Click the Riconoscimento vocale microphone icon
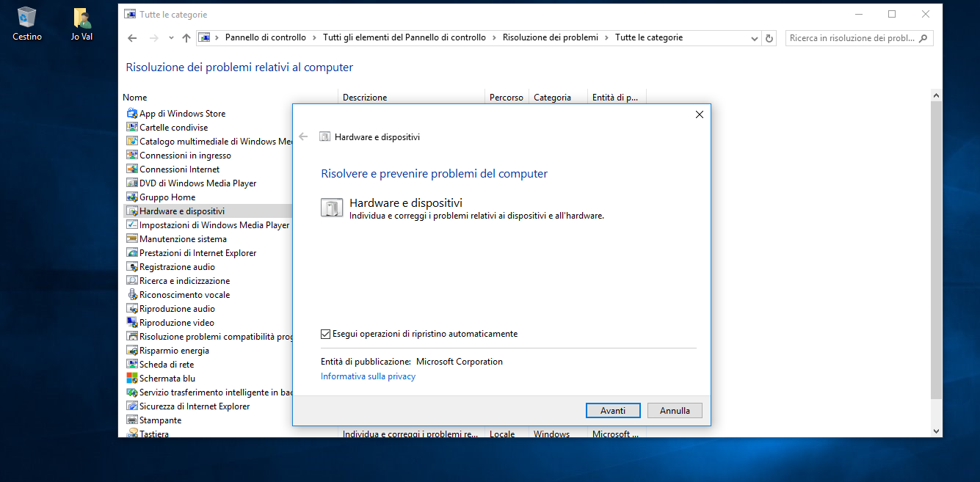The height and width of the screenshot is (482, 980). coord(132,295)
